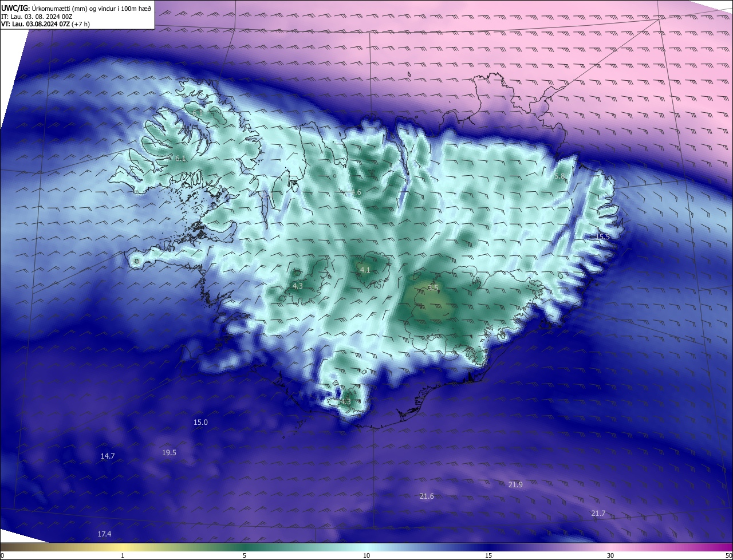
Task: Click the 15.5 value off the east coast
Action: pyautogui.click(x=603, y=236)
